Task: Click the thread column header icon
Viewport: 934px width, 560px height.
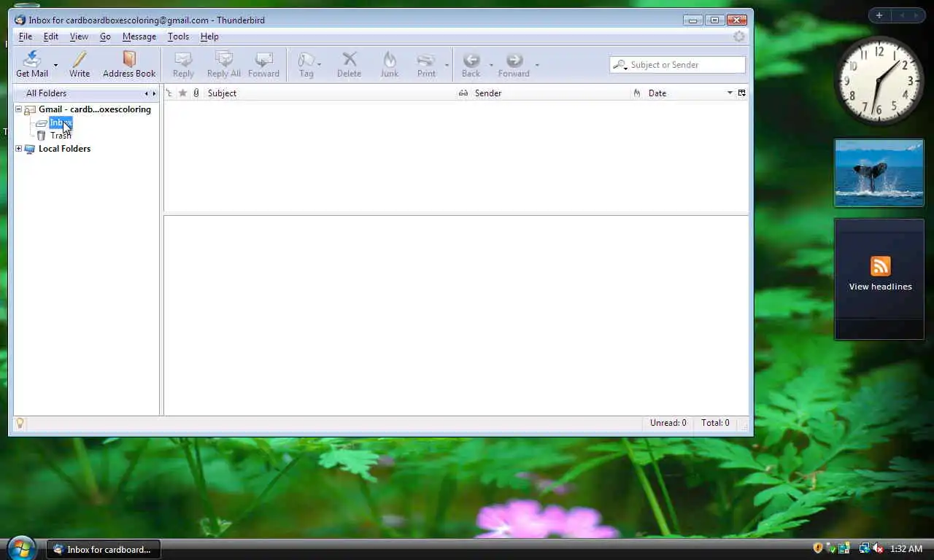Action: [169, 93]
